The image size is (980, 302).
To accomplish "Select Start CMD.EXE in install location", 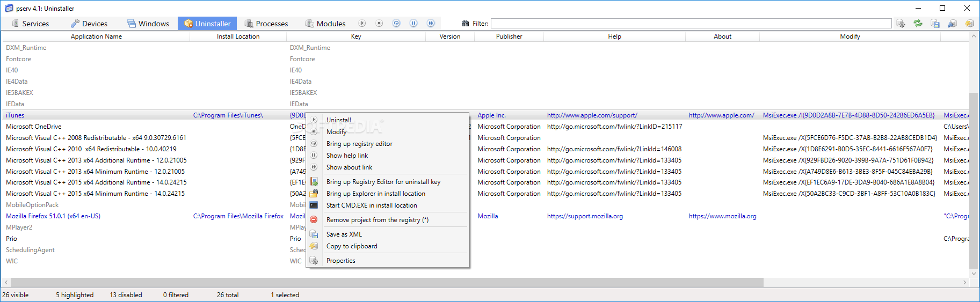I will coord(388,205).
